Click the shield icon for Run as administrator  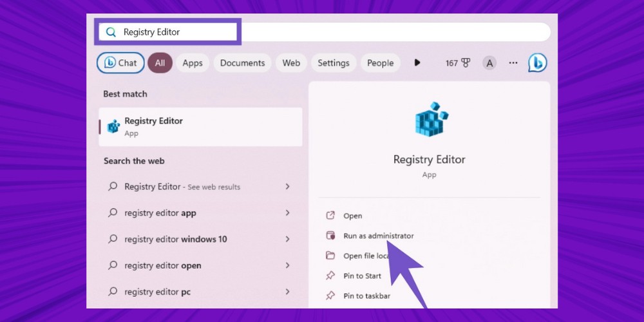click(330, 235)
